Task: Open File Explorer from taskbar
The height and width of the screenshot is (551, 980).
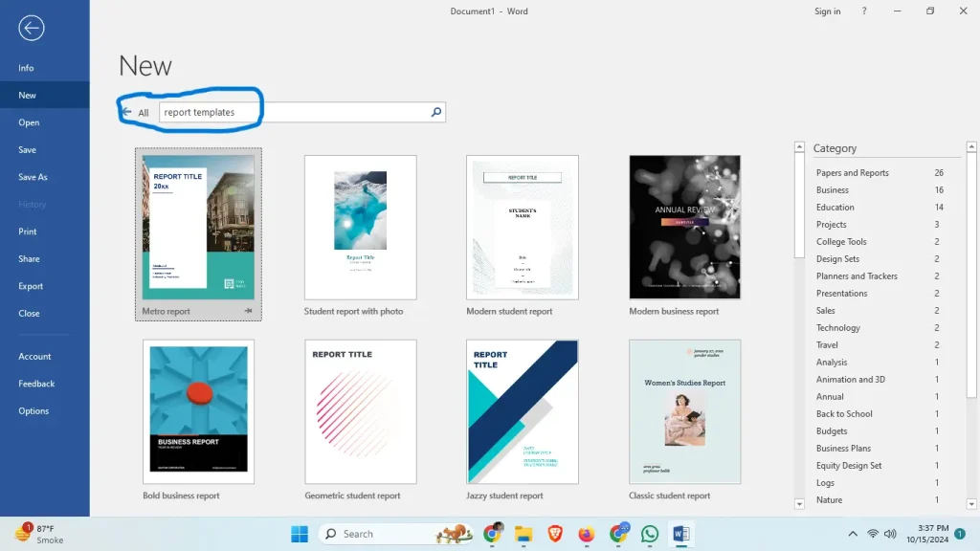Action: tap(523, 534)
